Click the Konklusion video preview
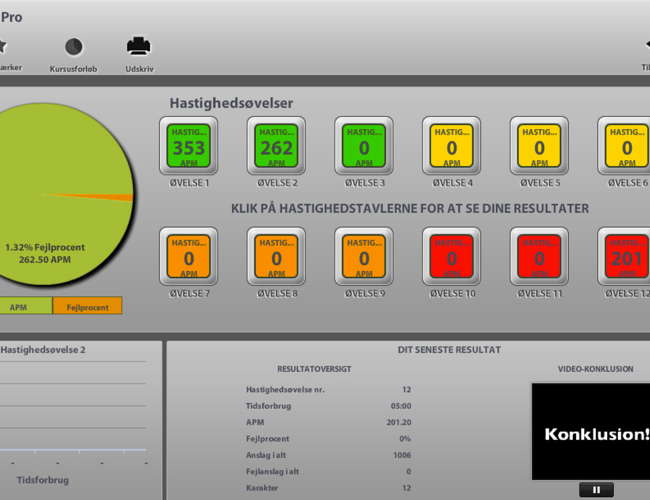This screenshot has width=650, height=500. pos(591,432)
